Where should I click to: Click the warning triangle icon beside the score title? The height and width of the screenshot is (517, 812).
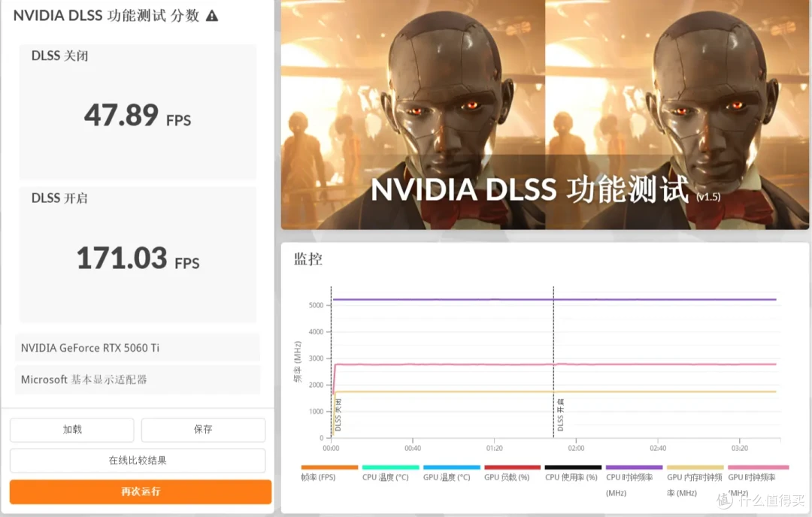(212, 16)
